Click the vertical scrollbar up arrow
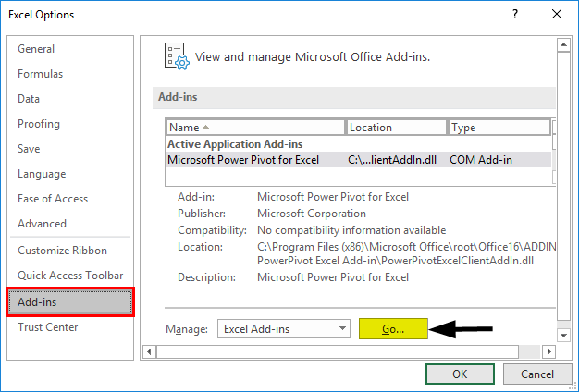Screen dimensions: 579x392 563,45
